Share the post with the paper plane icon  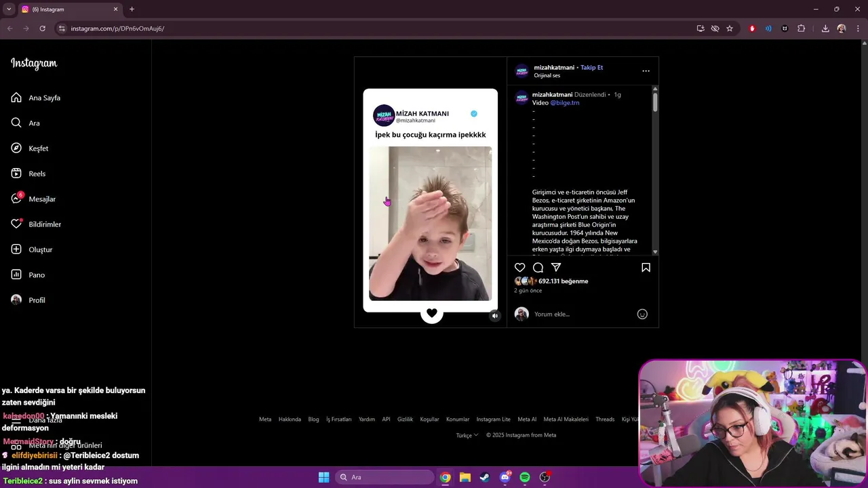pyautogui.click(x=556, y=268)
